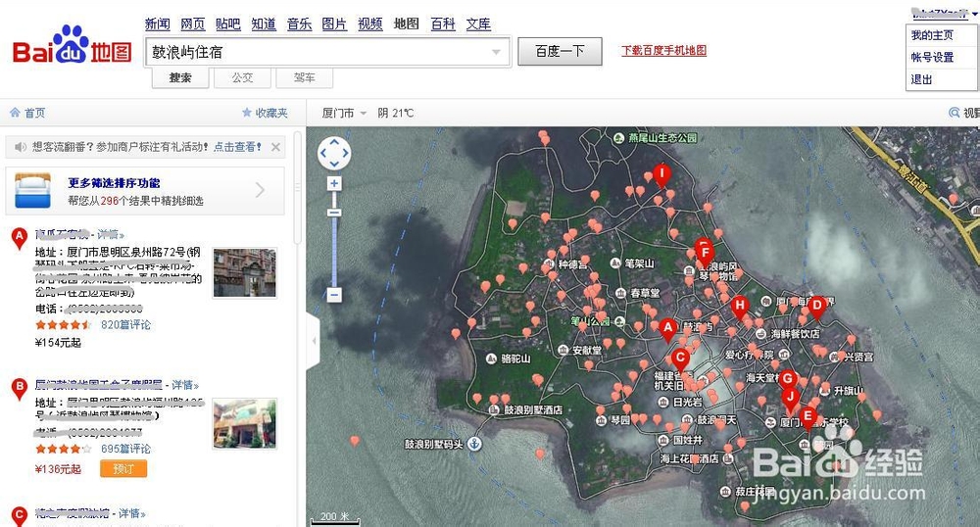Image resolution: width=980 pixels, height=527 pixels.
Task: Click the ¥154元起 price text
Action: pos(58,342)
